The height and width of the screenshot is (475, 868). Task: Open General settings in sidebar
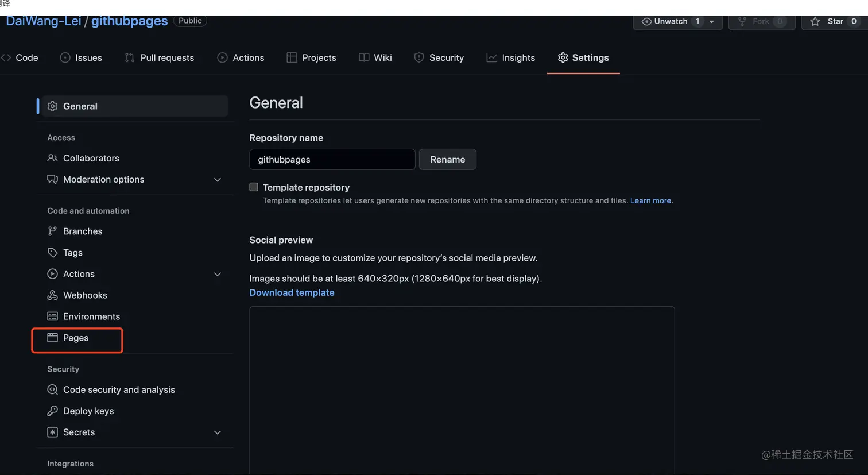click(135, 106)
